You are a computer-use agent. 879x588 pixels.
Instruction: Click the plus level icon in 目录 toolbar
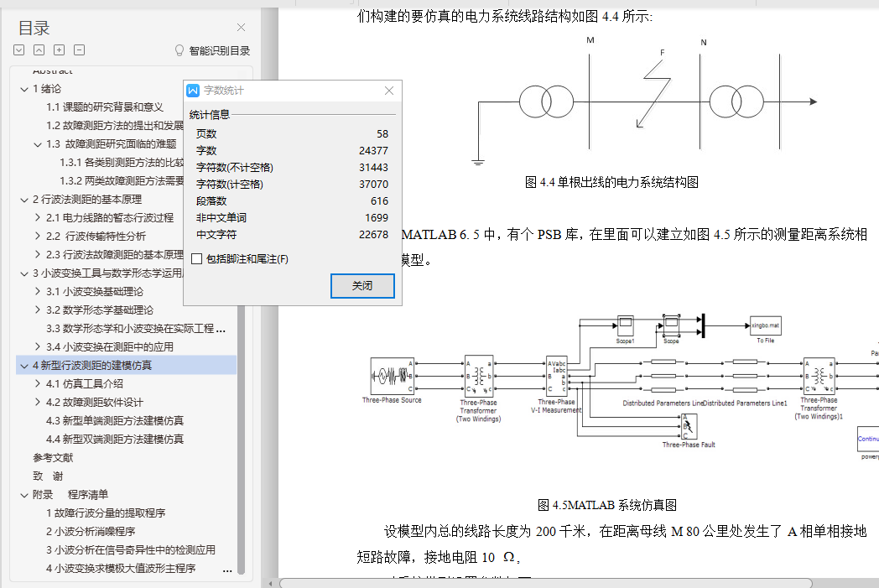pos(59,49)
